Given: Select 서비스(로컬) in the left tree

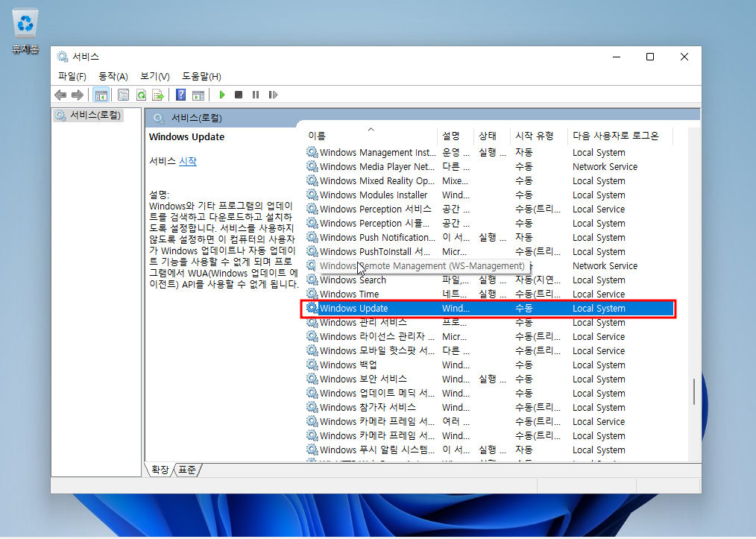Looking at the screenshot, I should [x=89, y=116].
